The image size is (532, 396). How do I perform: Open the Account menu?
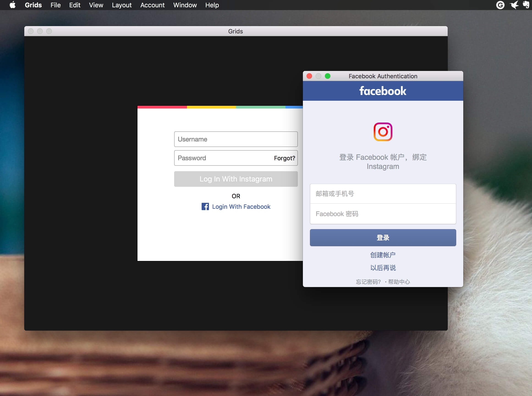(x=152, y=5)
